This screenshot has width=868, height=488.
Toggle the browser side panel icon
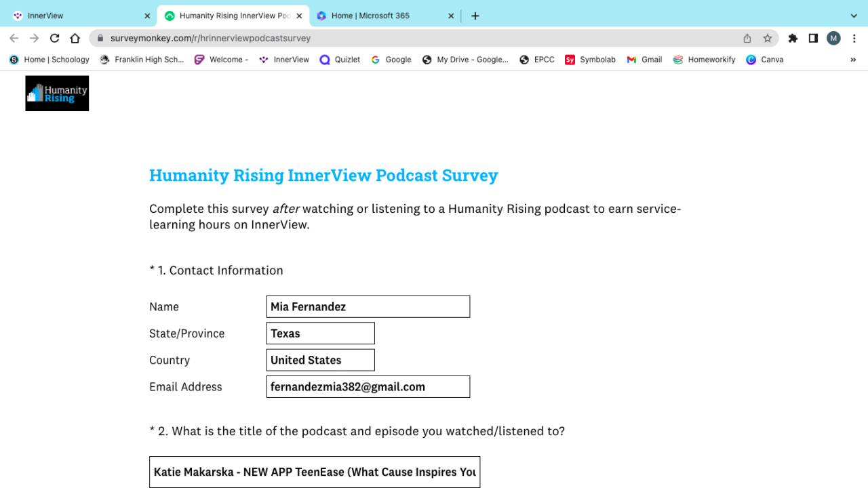(x=813, y=39)
